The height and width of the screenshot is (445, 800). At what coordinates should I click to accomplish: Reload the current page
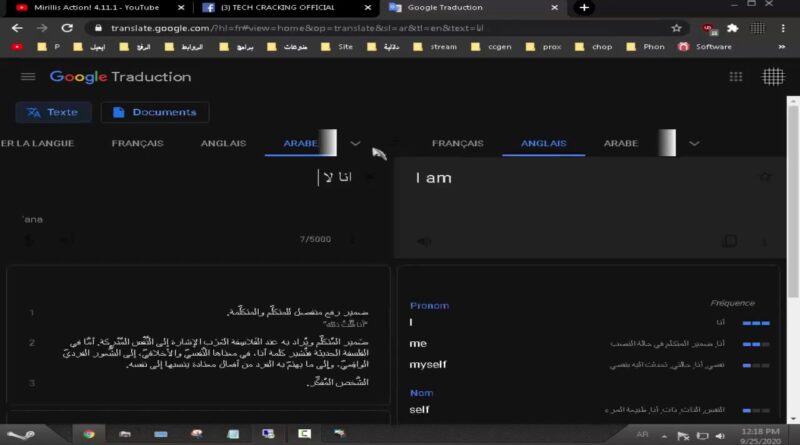coord(67,28)
